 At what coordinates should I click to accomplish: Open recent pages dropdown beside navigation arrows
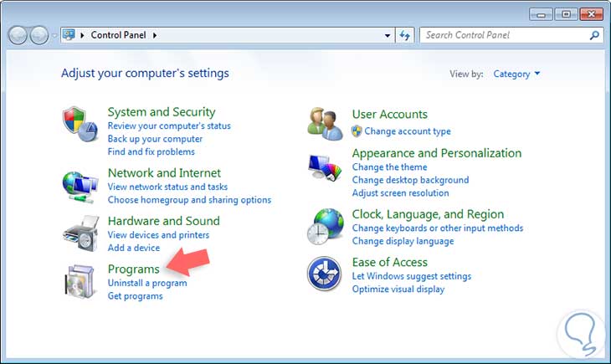click(x=54, y=35)
